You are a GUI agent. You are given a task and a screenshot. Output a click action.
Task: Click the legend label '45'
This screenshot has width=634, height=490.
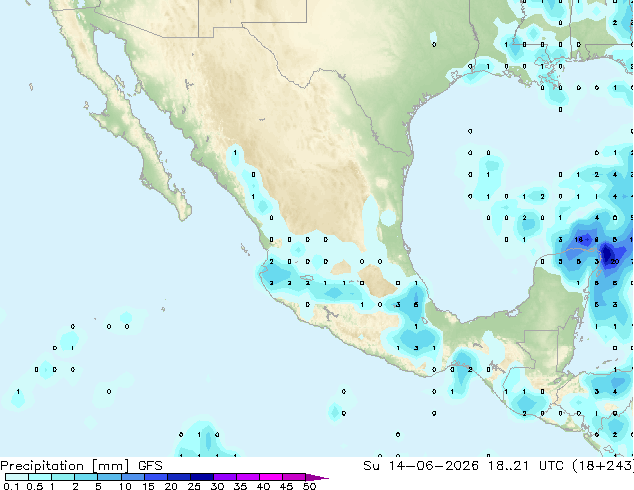coord(286,486)
